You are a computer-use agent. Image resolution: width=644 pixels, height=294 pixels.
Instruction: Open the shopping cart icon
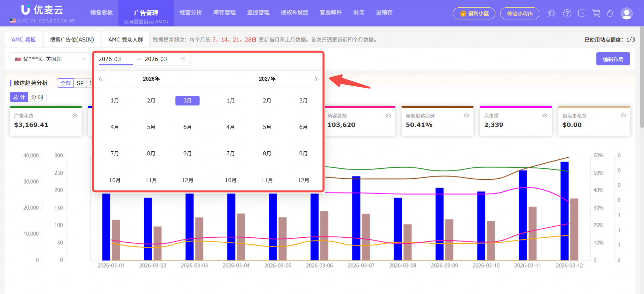[x=596, y=13]
